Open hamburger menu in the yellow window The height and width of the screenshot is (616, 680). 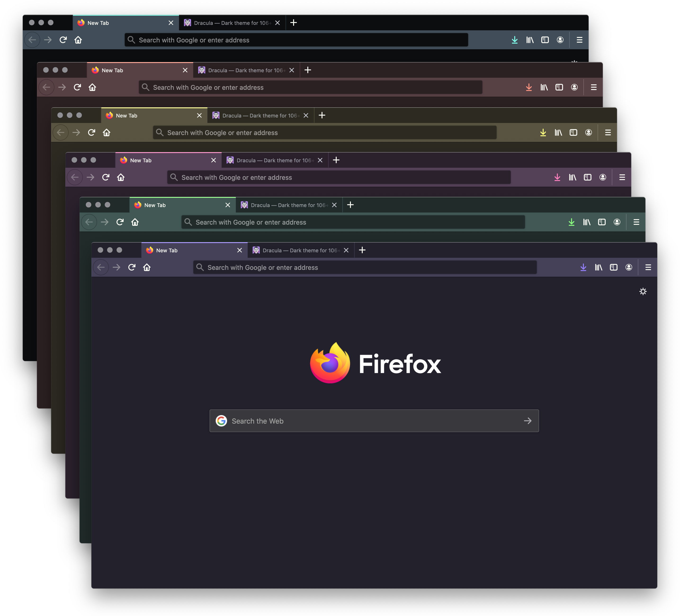608,133
